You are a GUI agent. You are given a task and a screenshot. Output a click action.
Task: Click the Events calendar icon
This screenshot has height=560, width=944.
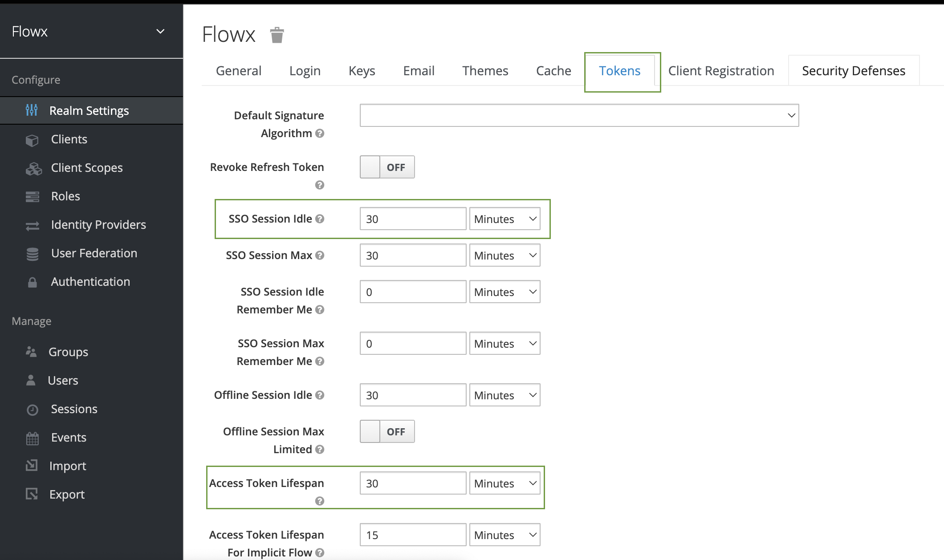[32, 438]
